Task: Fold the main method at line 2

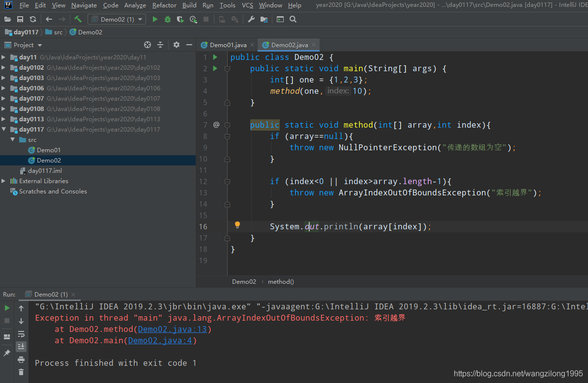Action: 227,69
